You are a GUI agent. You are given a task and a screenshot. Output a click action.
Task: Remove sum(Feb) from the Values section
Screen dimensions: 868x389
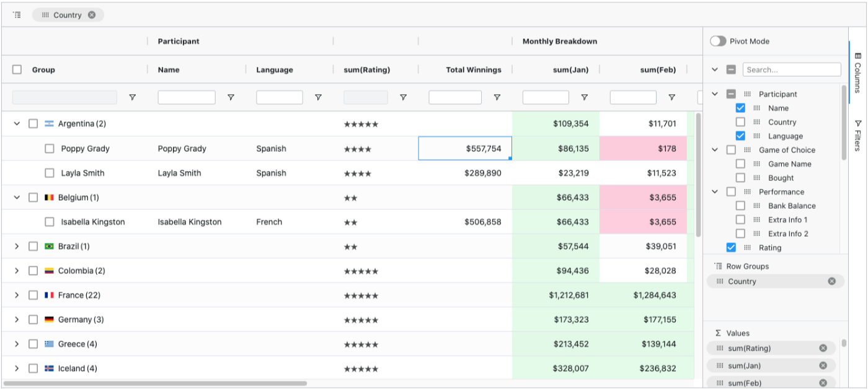823,383
